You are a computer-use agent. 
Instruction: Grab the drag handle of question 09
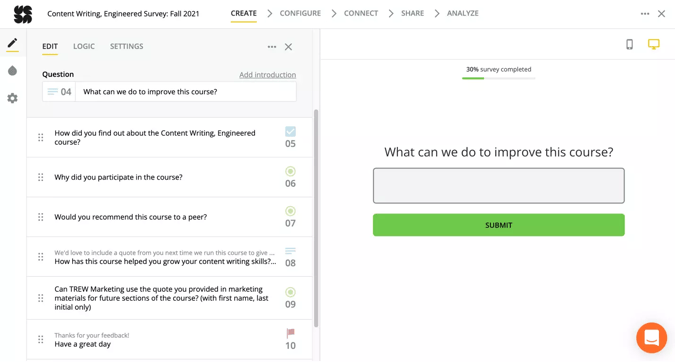point(40,298)
